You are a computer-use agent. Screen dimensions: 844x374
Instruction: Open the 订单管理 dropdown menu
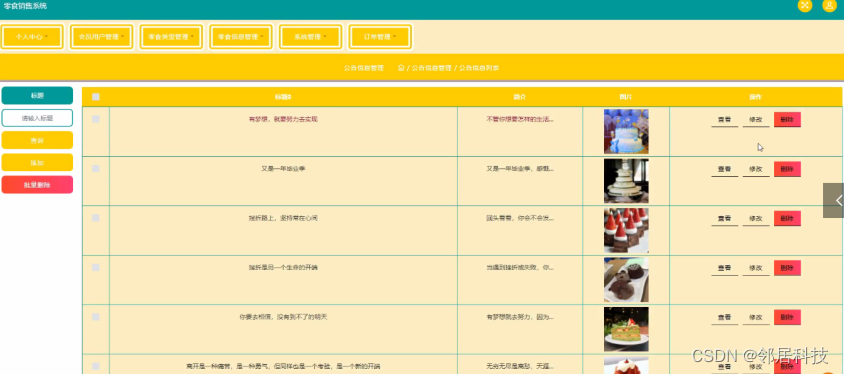click(x=380, y=37)
